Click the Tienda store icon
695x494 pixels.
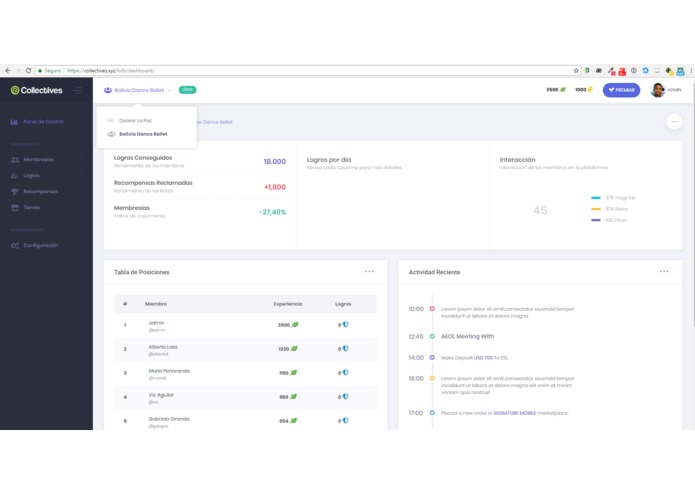(15, 207)
